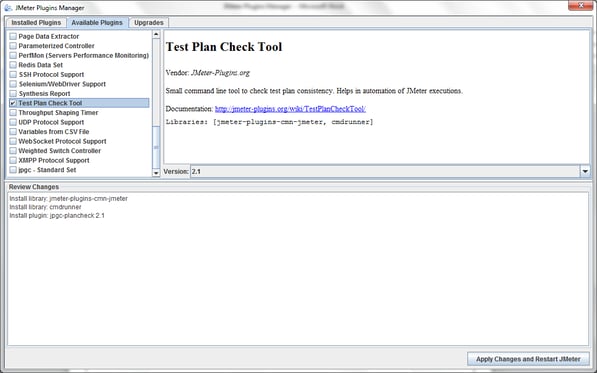Click the JMeter app icon in the title bar
Image resolution: width=597 pixels, height=373 pixels.
coord(8,8)
